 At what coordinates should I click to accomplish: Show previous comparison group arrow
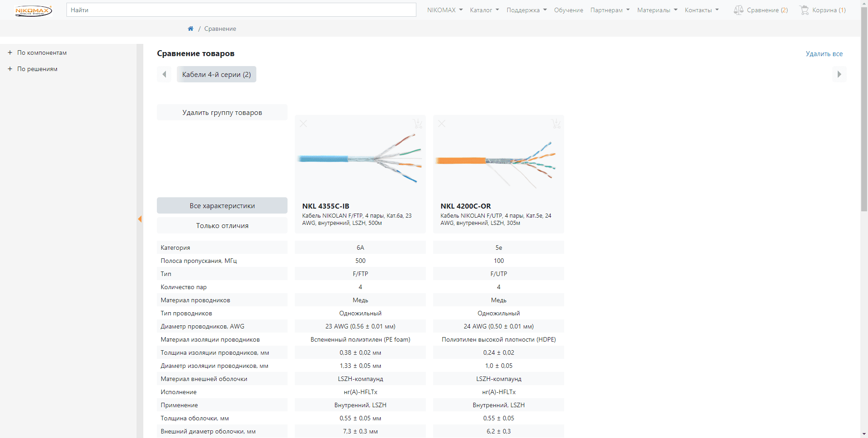(x=164, y=74)
